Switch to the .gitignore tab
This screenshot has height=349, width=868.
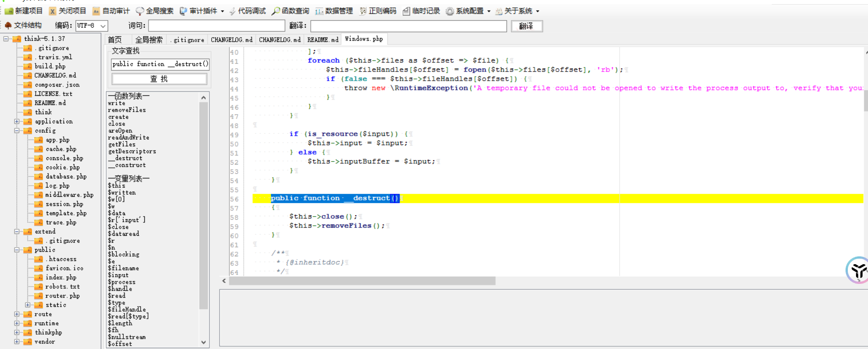187,40
